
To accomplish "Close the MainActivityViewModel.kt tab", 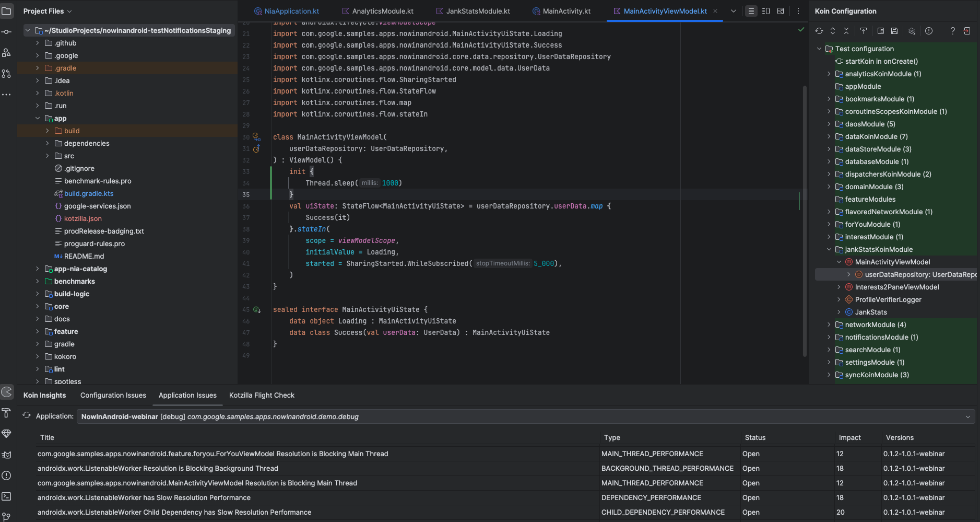I will [x=715, y=11].
